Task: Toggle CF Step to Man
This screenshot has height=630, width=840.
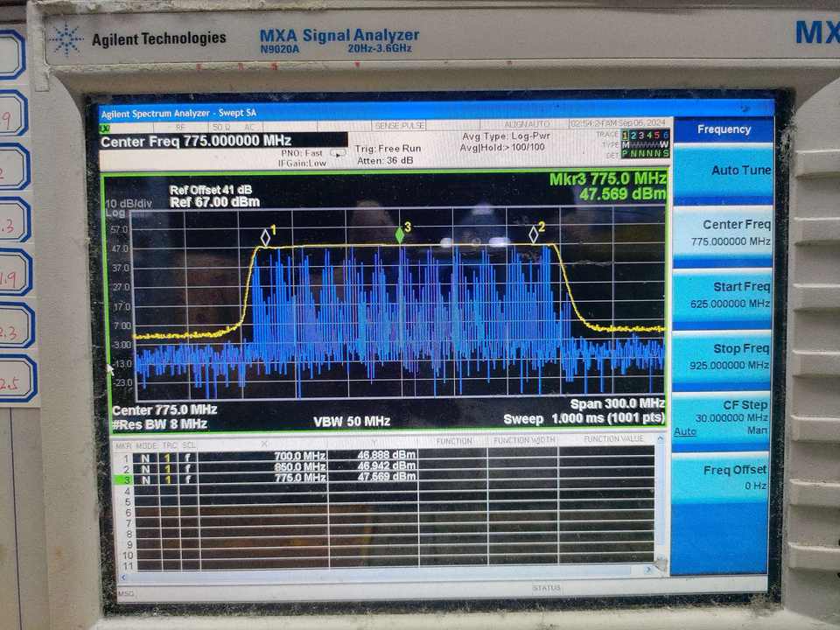Action: coord(757,430)
